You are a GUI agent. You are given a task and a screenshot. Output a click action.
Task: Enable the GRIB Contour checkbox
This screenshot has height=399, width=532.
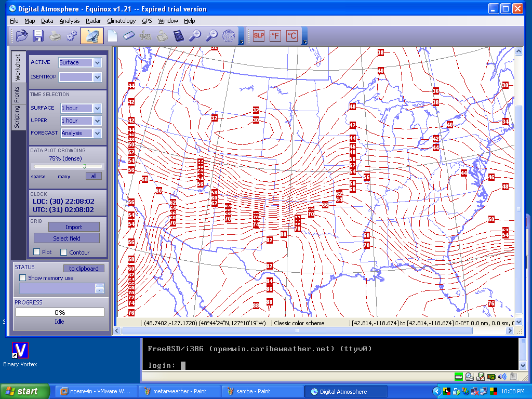(63, 252)
